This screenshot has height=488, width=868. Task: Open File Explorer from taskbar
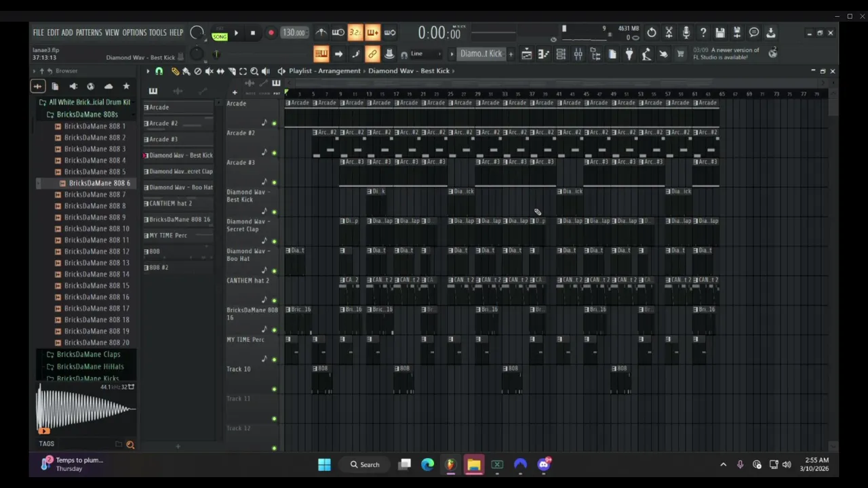coord(473,464)
